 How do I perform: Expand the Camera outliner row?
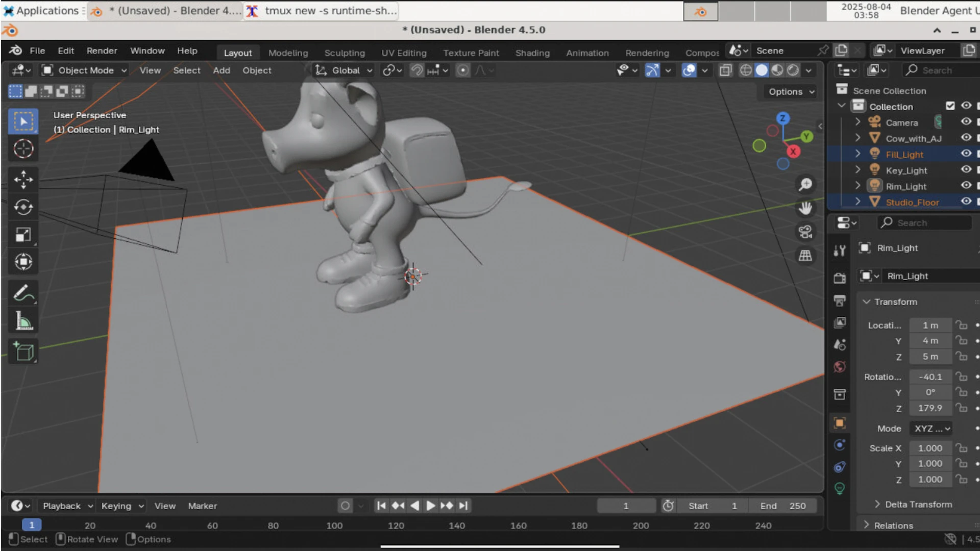click(857, 122)
